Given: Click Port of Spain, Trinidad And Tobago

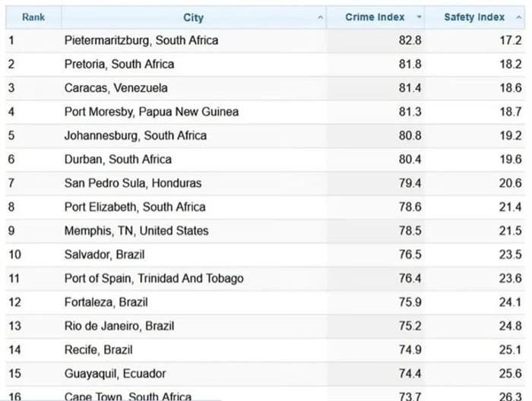Looking at the screenshot, I should (154, 278).
